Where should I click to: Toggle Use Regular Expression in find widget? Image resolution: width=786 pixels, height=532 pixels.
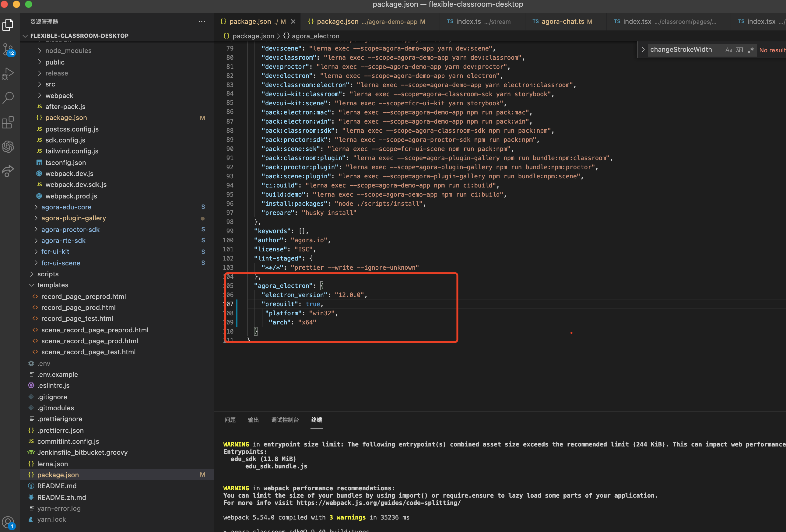tap(750, 50)
